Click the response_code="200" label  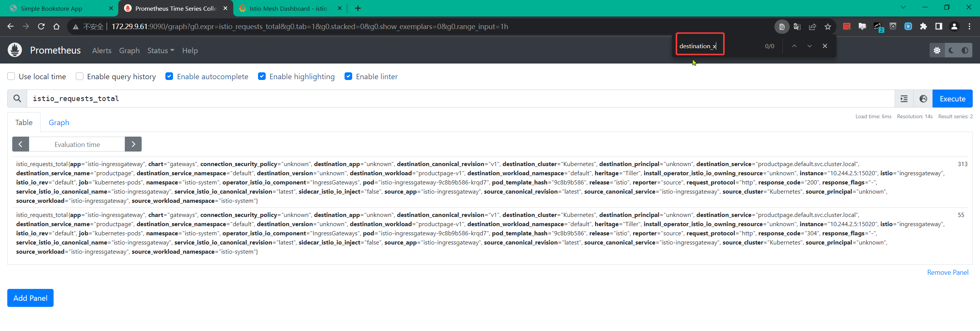click(x=789, y=182)
